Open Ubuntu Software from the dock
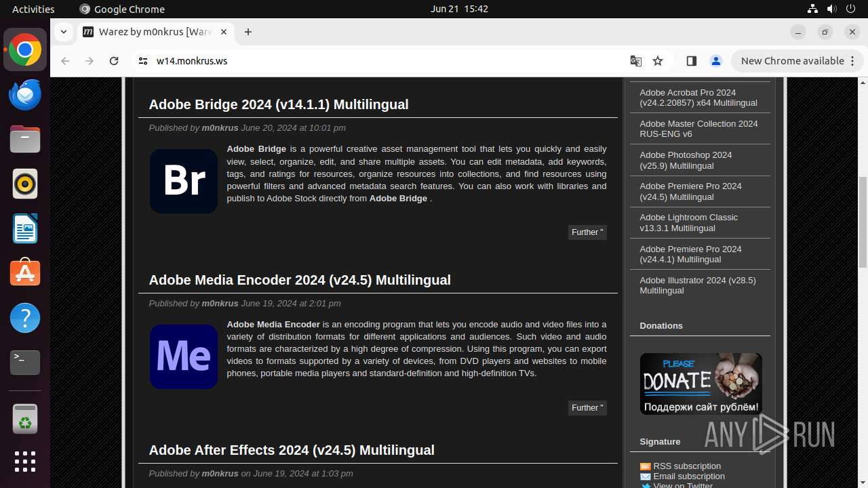Viewport: 868px width, 488px height. tap(25, 273)
